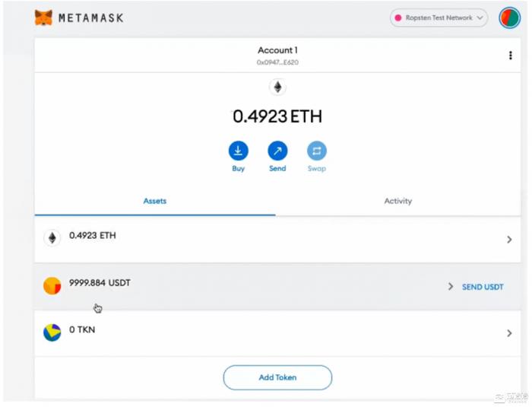Image resolution: width=532 pixels, height=407 pixels.
Task: Open the account options three-dot menu
Action: coord(510,56)
